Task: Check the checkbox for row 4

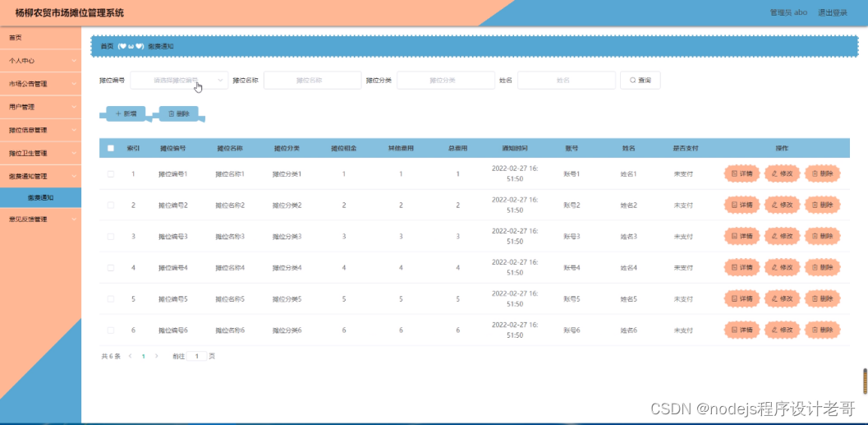Action: (111, 268)
